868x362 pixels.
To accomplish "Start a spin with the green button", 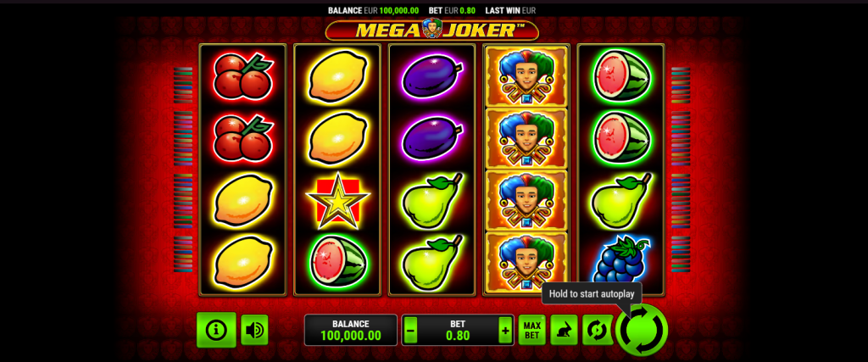I will tap(642, 330).
